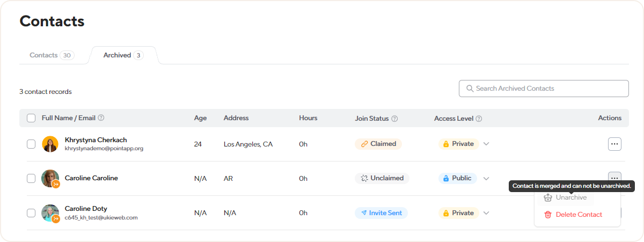Click the Invite Sent status badge
This screenshot has height=242, width=644.
pyautogui.click(x=381, y=213)
